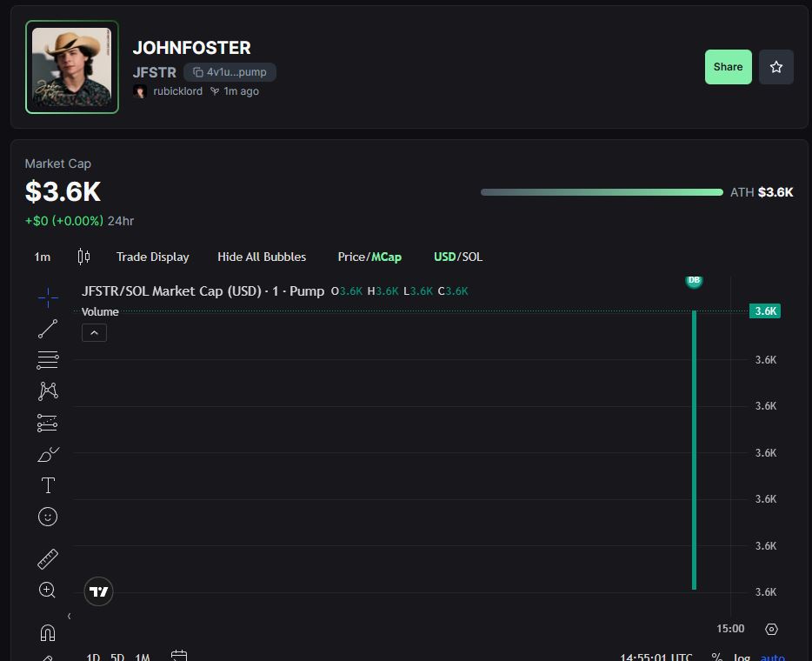Select the Text annotation tool

tap(47, 485)
